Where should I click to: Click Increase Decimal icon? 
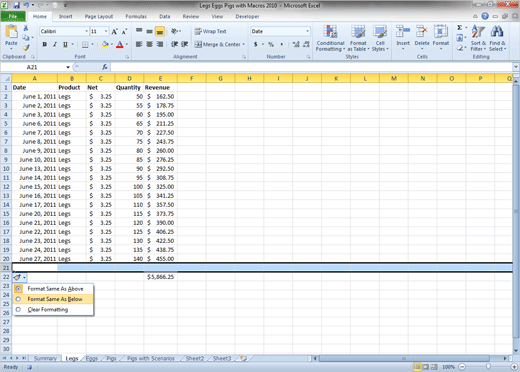coord(296,44)
